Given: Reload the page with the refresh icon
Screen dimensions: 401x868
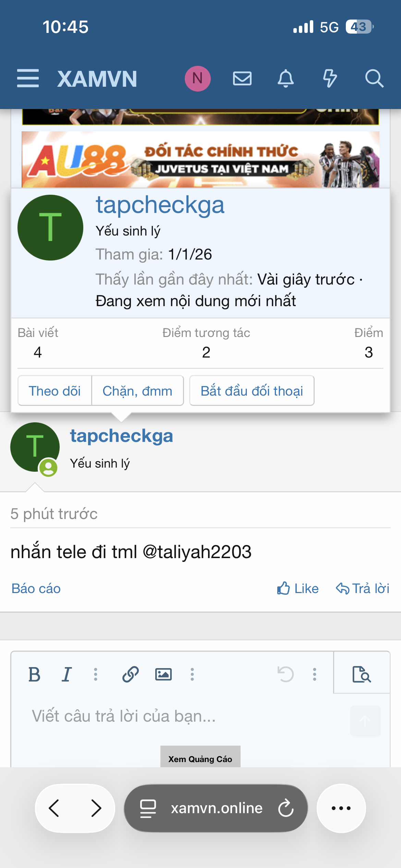Looking at the screenshot, I should click(285, 809).
